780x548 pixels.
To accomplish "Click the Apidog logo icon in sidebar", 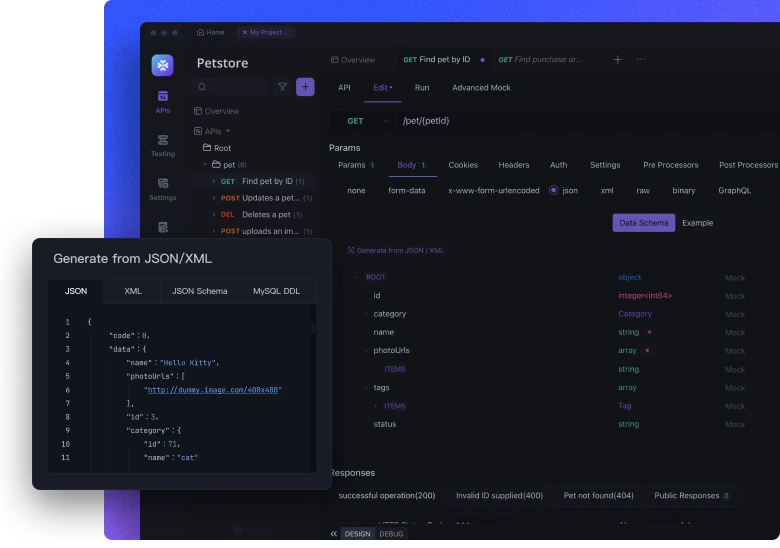I will [162, 65].
